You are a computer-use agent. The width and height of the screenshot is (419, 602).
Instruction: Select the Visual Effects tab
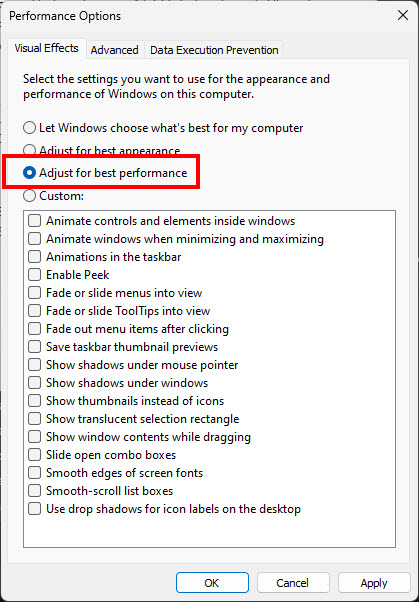[46, 48]
